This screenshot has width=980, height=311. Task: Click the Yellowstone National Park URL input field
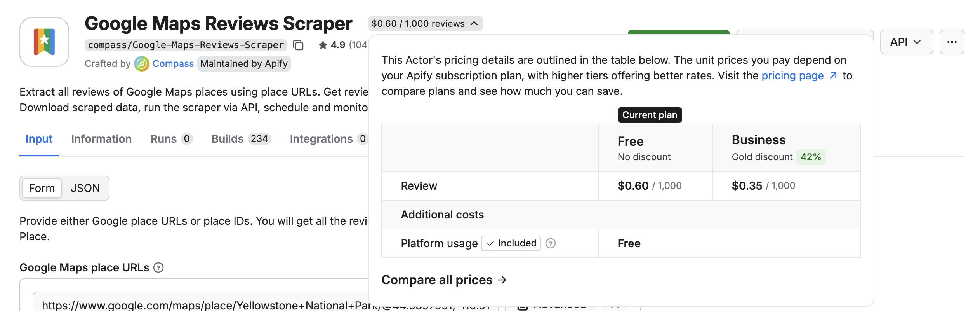click(233, 305)
